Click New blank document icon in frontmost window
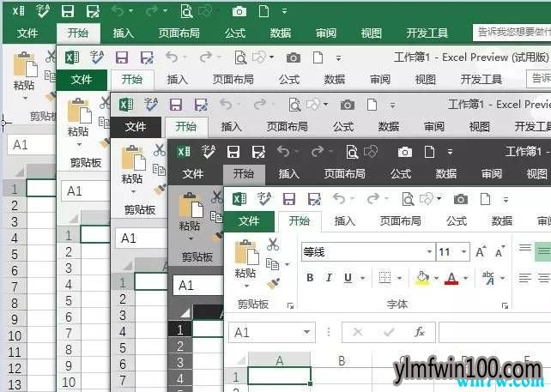This screenshot has height=392, width=551. point(485,199)
